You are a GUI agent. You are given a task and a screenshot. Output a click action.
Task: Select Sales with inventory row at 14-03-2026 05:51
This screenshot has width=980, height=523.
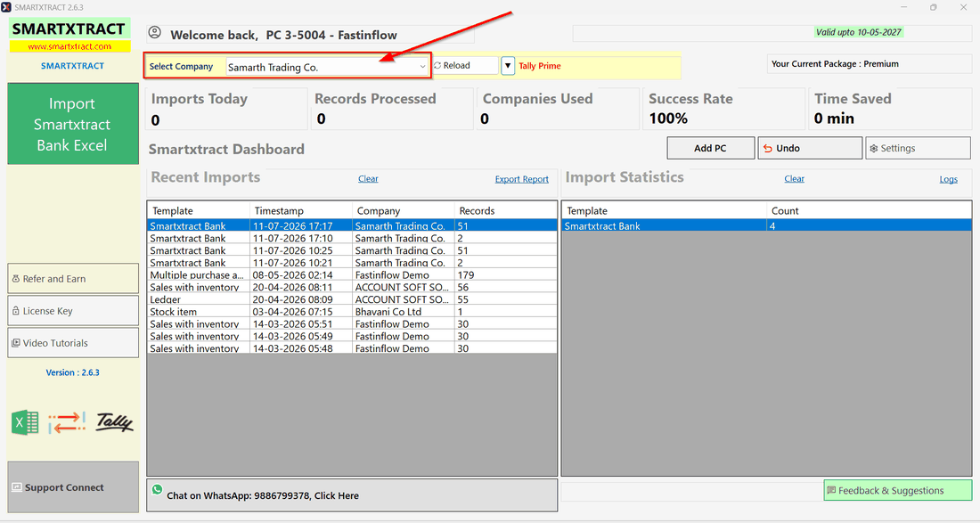pos(352,324)
